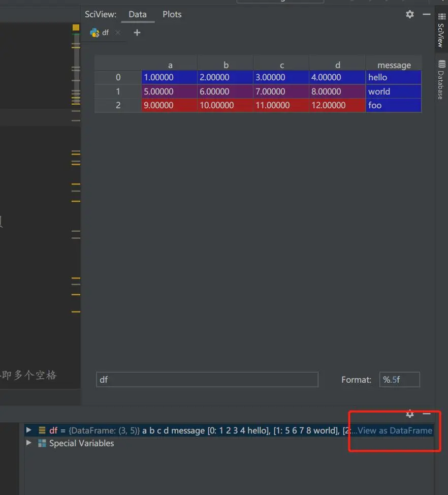448x495 pixels.
Task: Open the SciView settings gear
Action: (x=409, y=14)
